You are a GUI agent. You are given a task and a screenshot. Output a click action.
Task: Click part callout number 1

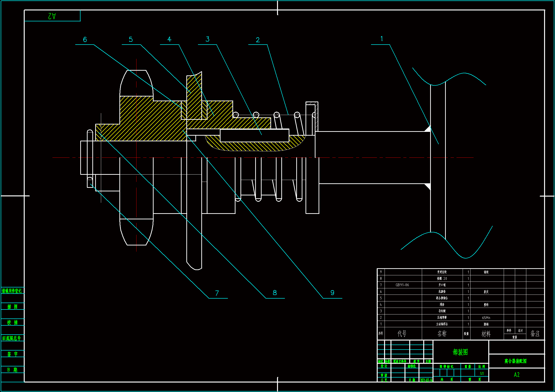[x=381, y=39]
